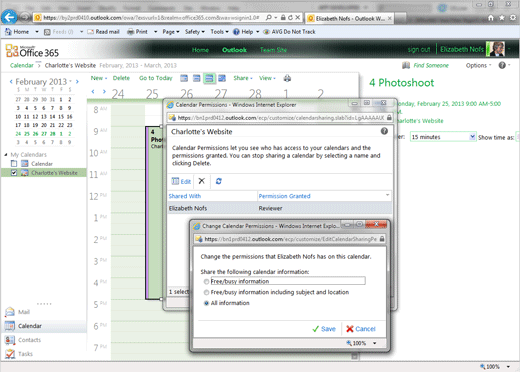Screen dimensions: 520x372
Task: Click Edit in Calendar Permissions dialog
Action: [x=181, y=181]
